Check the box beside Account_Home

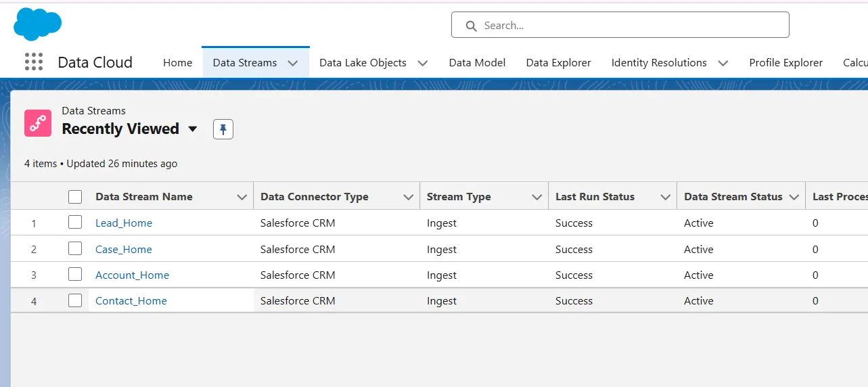[75, 275]
